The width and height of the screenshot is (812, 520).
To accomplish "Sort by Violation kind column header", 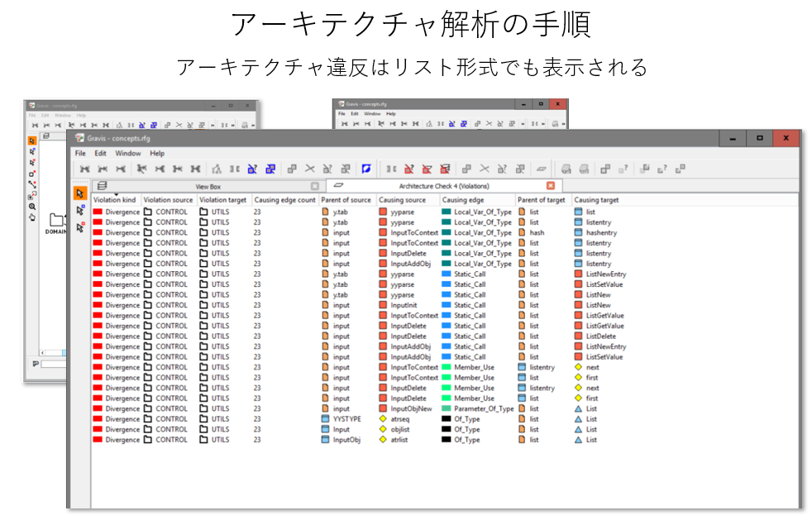I will 115,200.
